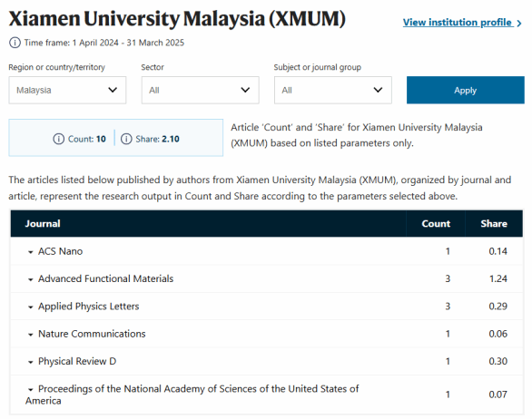
Task: Click the info icon next to Share
Action: [x=126, y=139]
